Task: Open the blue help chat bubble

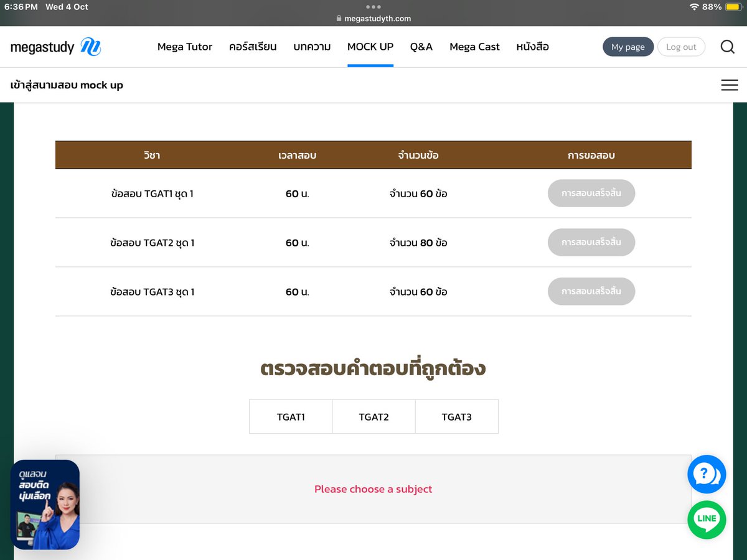Action: coord(707,475)
